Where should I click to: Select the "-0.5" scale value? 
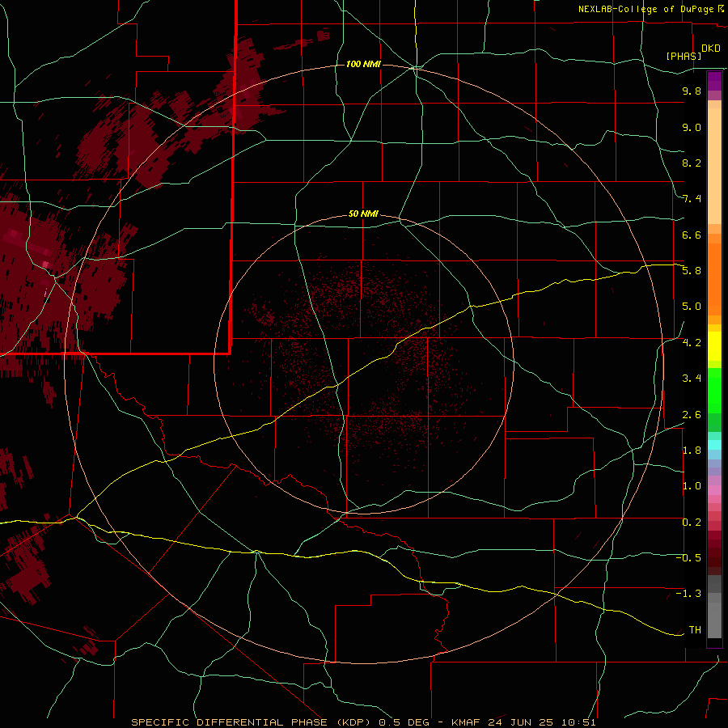click(x=688, y=558)
